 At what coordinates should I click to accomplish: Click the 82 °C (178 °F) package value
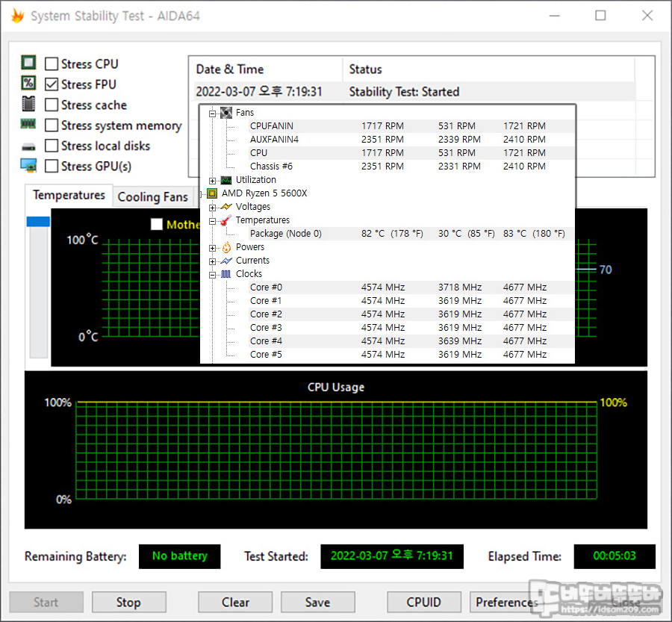coord(392,234)
